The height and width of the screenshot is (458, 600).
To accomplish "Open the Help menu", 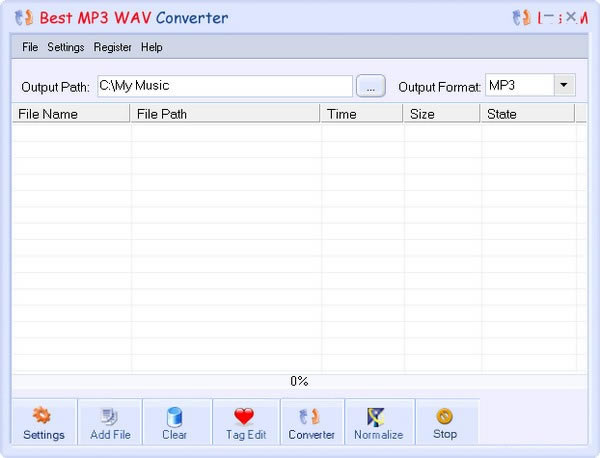I will [152, 47].
